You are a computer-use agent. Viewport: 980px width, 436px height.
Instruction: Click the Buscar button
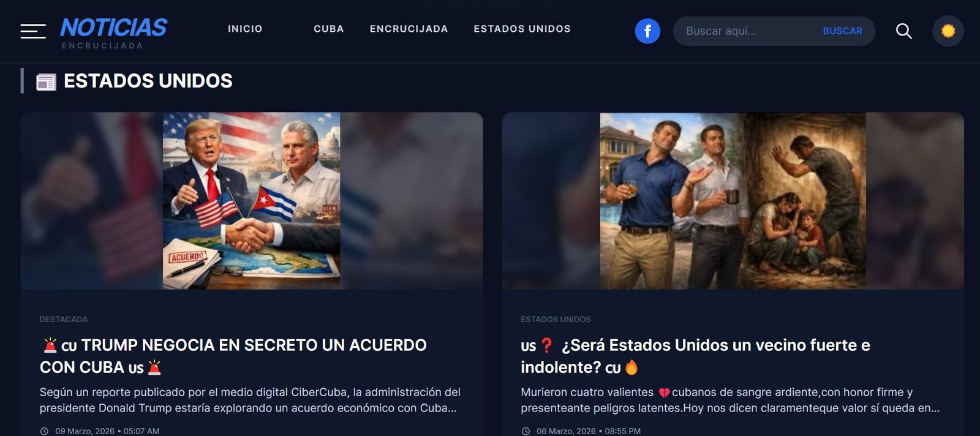click(842, 31)
